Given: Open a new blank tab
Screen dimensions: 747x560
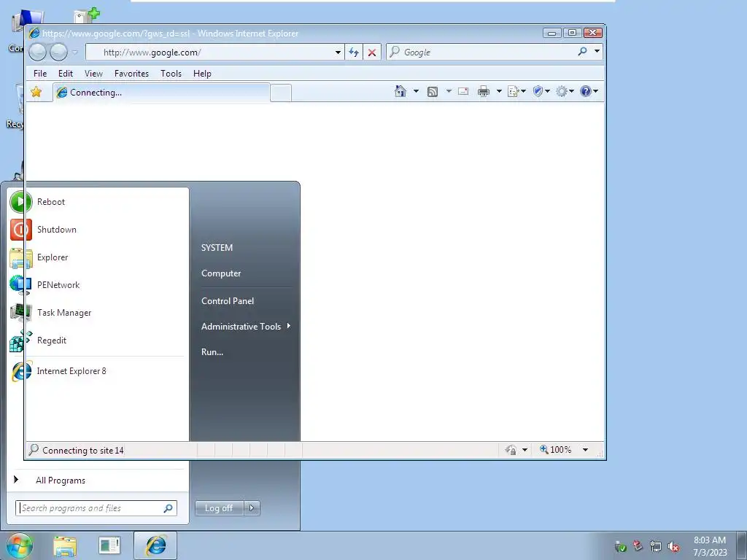Looking at the screenshot, I should tap(281, 93).
